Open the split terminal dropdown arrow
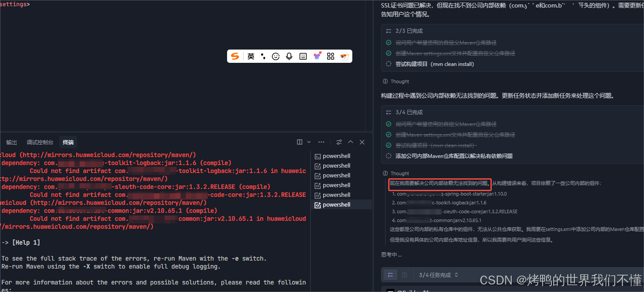 click(309, 142)
